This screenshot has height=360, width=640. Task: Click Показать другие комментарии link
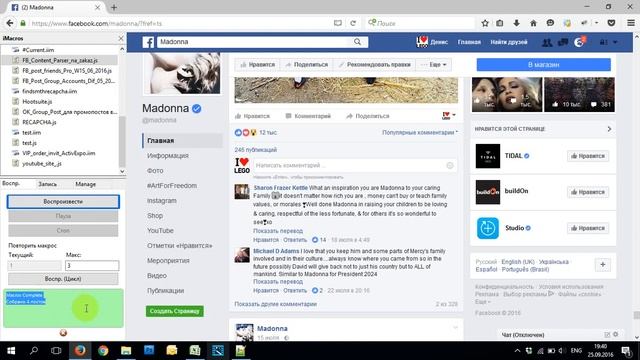pos(276,304)
